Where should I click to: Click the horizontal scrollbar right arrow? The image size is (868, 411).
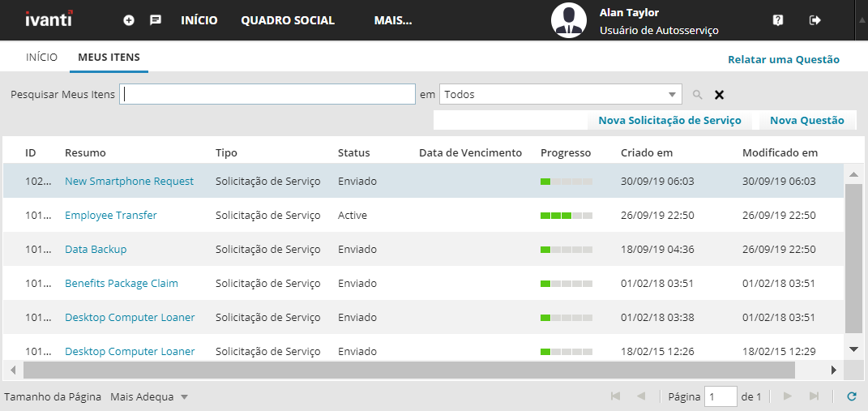(x=833, y=370)
